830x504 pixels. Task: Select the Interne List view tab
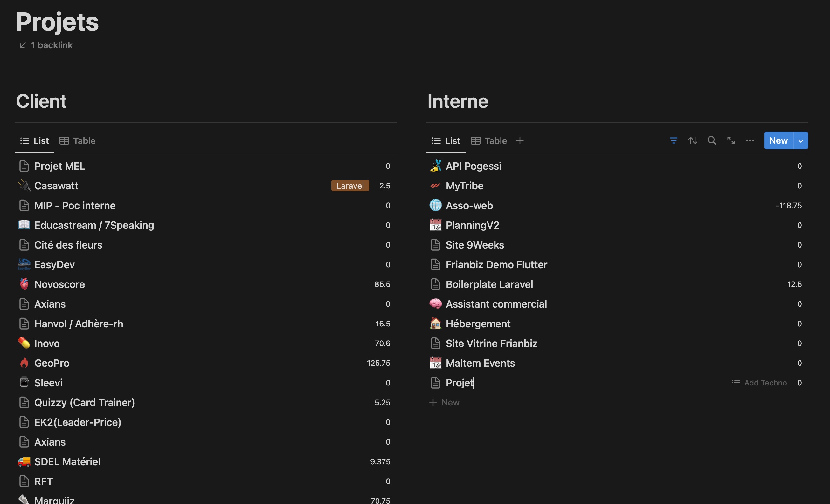[x=446, y=141]
